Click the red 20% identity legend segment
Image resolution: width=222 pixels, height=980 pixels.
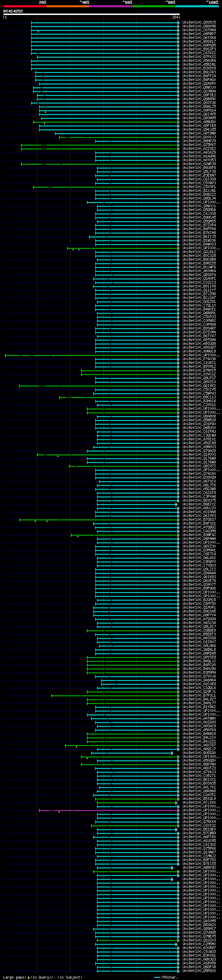coord(25,6)
